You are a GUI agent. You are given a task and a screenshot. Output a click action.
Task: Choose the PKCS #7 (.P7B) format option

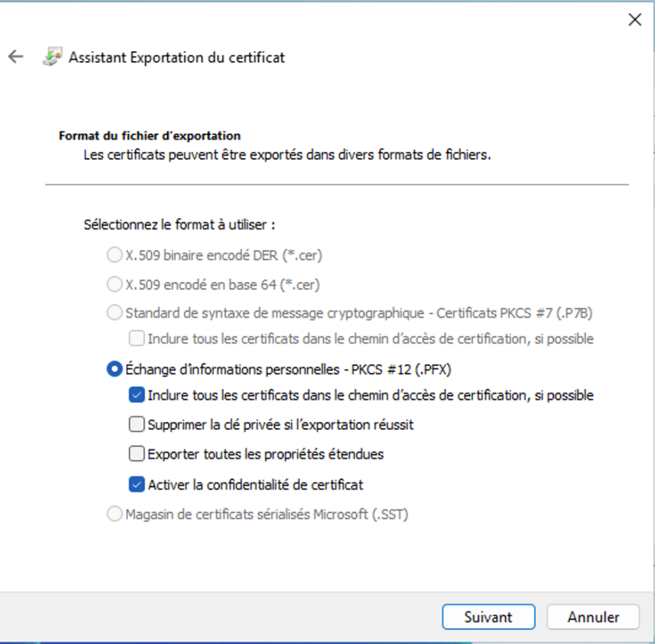pyautogui.click(x=114, y=312)
